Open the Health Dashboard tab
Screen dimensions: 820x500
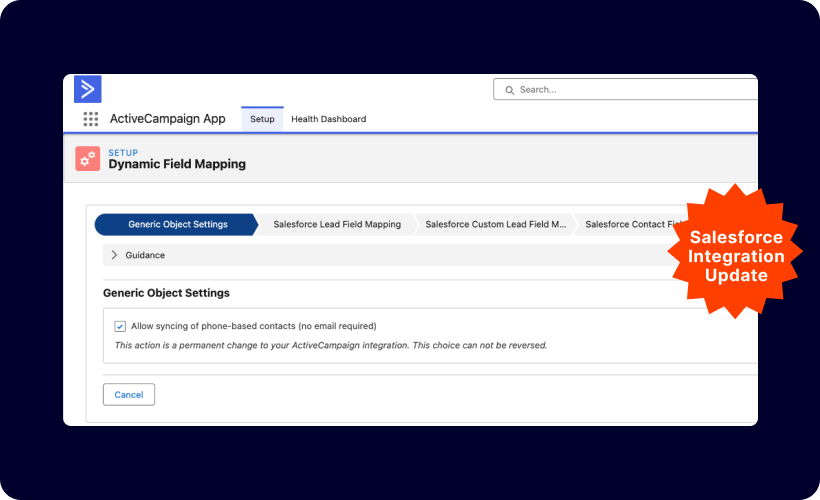click(328, 119)
